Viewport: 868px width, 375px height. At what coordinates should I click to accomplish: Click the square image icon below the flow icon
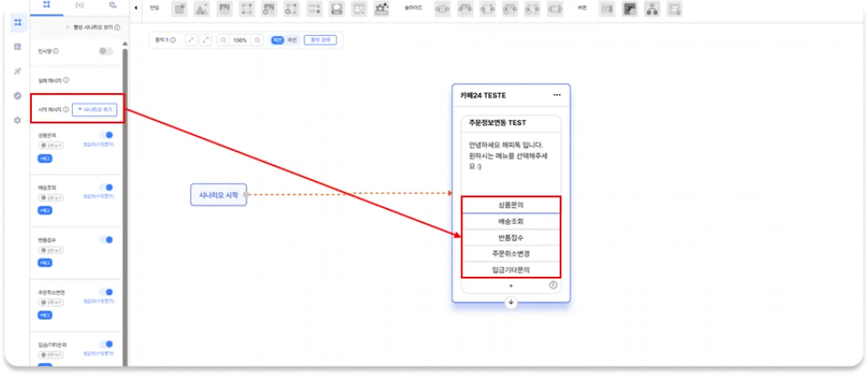18,46
